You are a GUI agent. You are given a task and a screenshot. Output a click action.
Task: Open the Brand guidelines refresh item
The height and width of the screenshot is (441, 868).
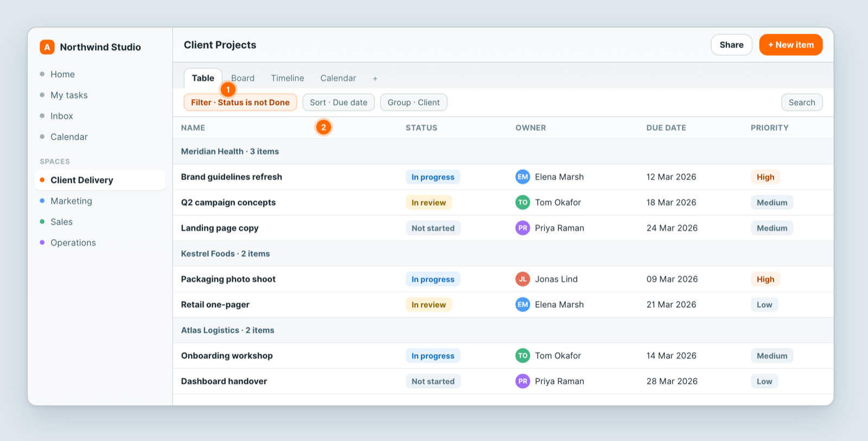[x=232, y=177]
